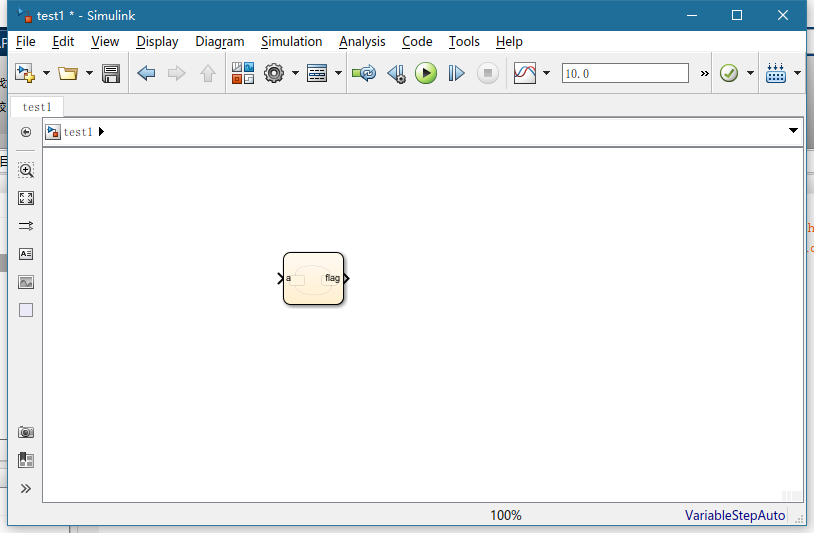Open the Simulation Data Inspector icon
This screenshot has height=533, width=814.
pyautogui.click(x=524, y=73)
